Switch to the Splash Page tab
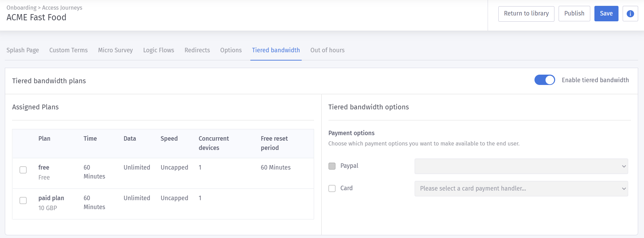Screen dimensions: 644x238 point(23,50)
